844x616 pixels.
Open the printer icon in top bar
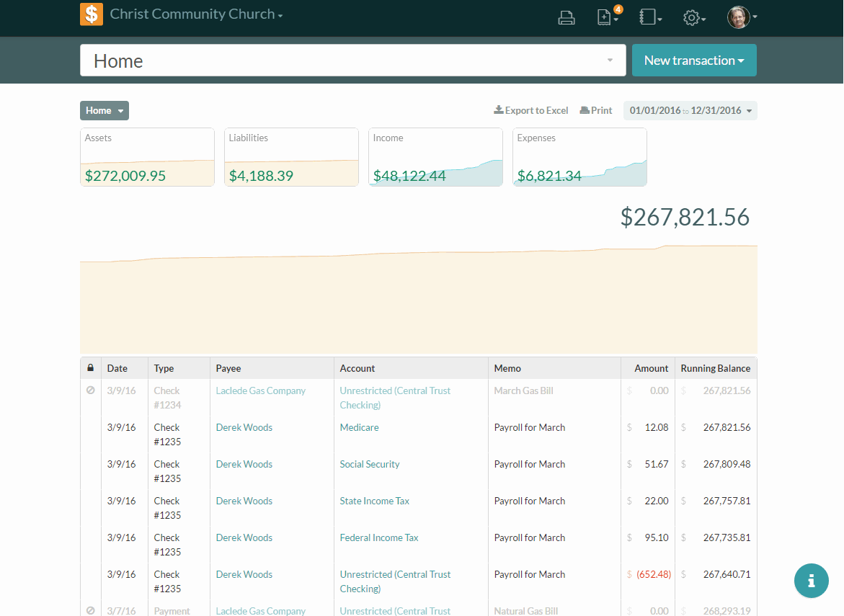coord(567,18)
